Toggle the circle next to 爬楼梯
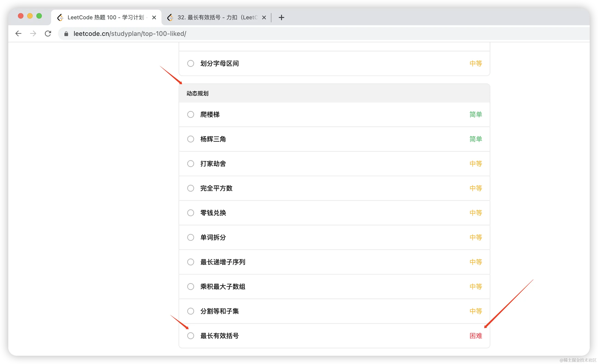Viewport: 598px width, 364px height. (190, 114)
